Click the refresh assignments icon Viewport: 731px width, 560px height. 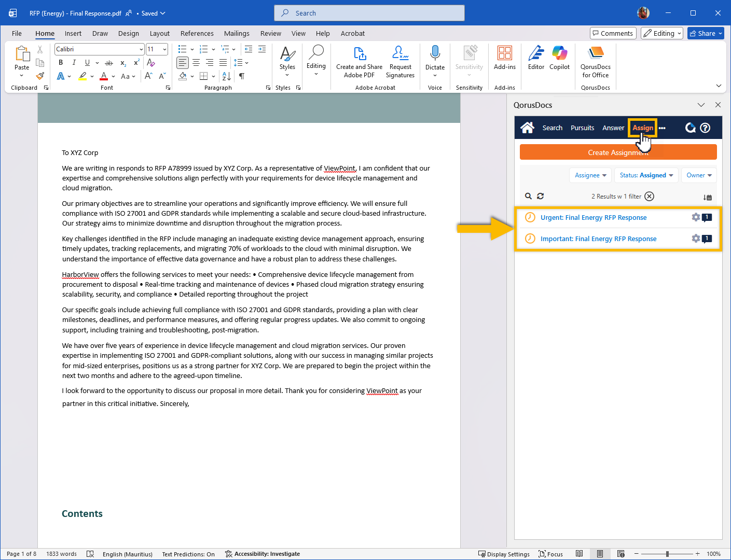tap(540, 197)
